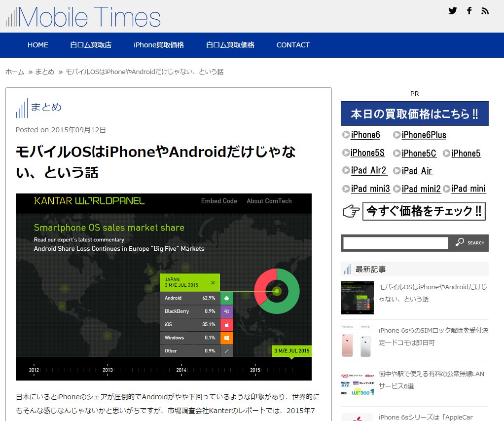Open the latest article モバイルOSはiPhoneやAndroidだけじゃない link
504x421 pixels.
433,293
